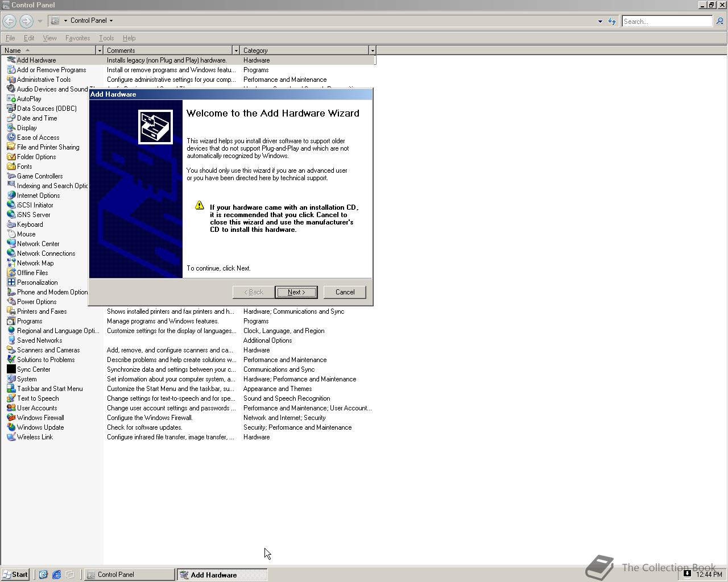728x582 pixels.
Task: Click the search magnifier icon
Action: pos(719,21)
